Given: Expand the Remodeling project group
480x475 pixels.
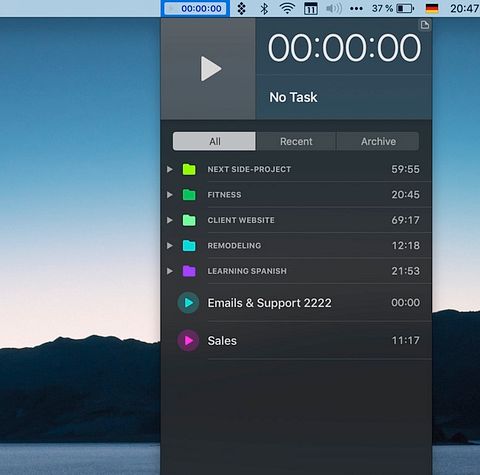Looking at the screenshot, I should (170, 246).
